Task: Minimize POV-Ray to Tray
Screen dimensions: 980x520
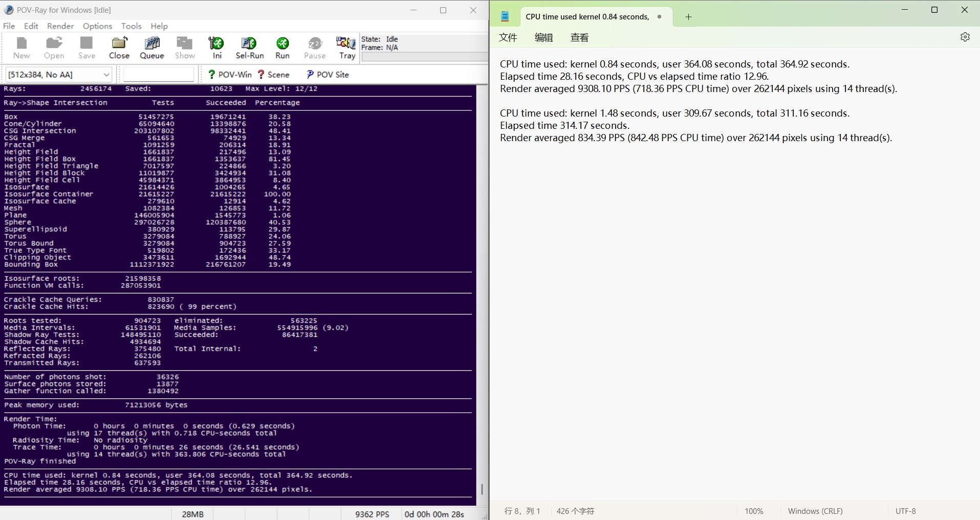Action: [347, 48]
